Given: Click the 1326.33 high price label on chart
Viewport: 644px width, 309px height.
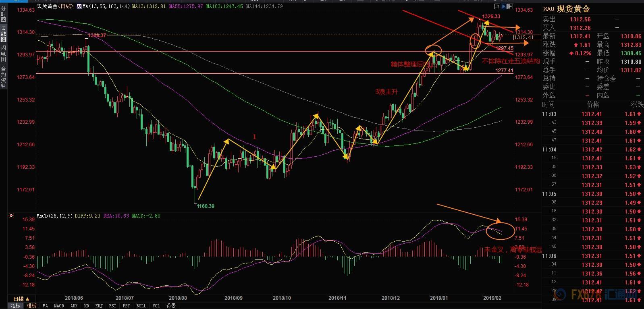Looking at the screenshot, I should coord(491,17).
